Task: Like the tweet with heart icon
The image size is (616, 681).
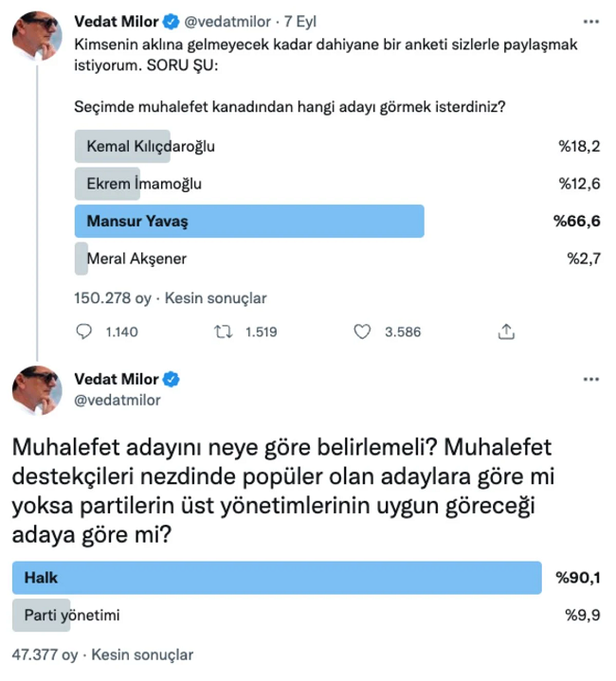Action: point(362,332)
